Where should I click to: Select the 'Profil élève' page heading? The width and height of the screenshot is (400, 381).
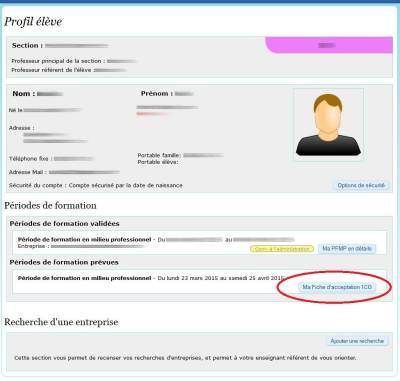click(33, 22)
